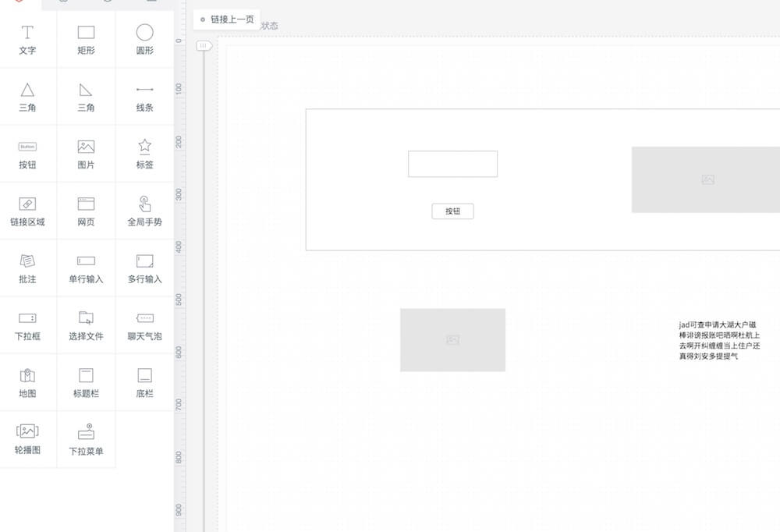The height and width of the screenshot is (532, 780).
Task: Click the empty input box above the canvas button
Action: pos(452,164)
